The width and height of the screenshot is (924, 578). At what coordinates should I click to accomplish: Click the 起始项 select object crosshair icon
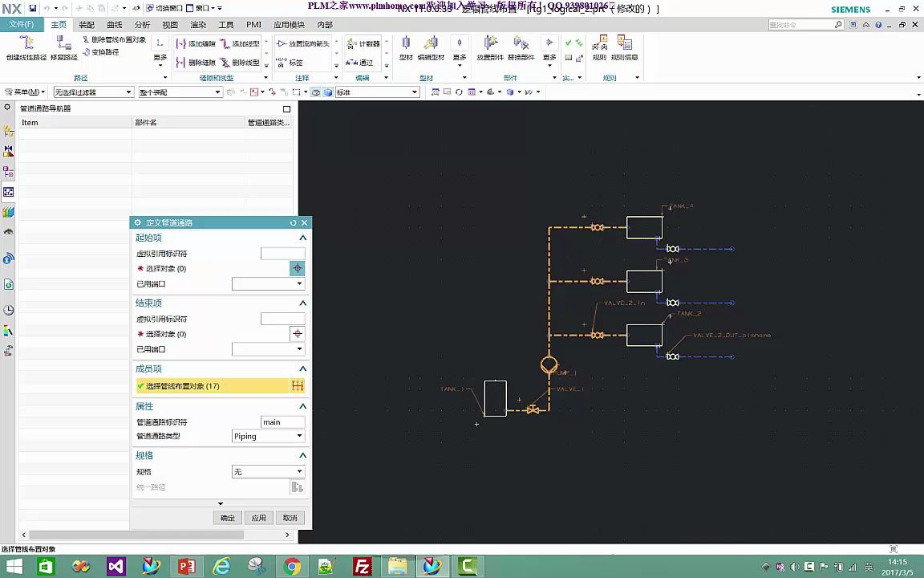297,268
